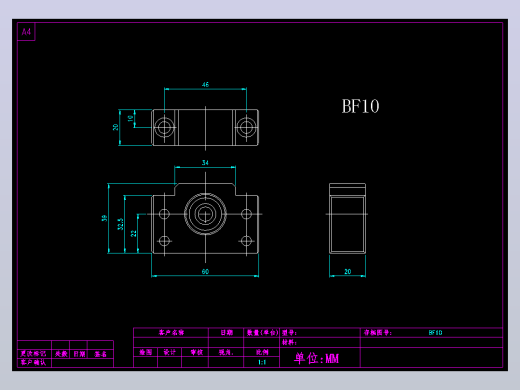Select the 客户确认 label in revision table
Screen dimensions: 520x390
tap(33, 362)
